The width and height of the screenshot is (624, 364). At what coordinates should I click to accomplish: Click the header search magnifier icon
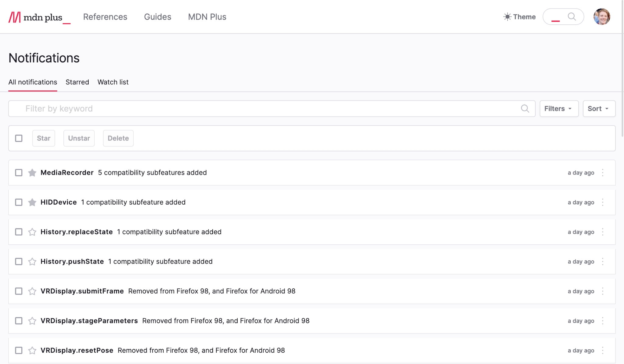pos(572,16)
